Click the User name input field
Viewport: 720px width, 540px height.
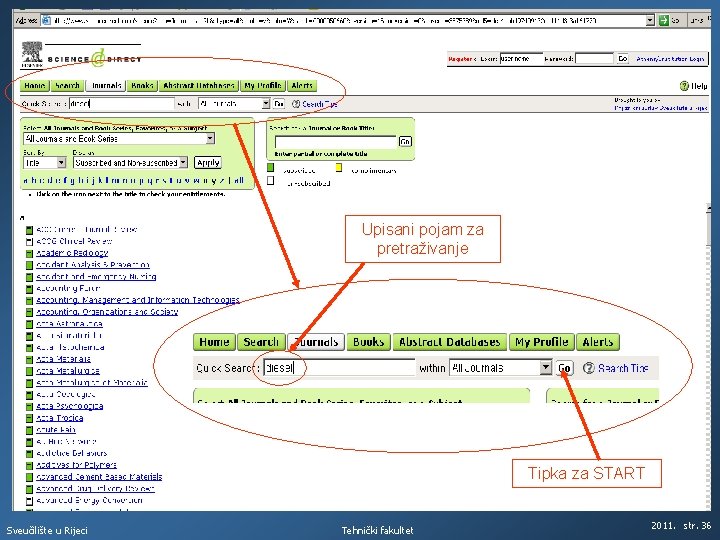(x=521, y=59)
